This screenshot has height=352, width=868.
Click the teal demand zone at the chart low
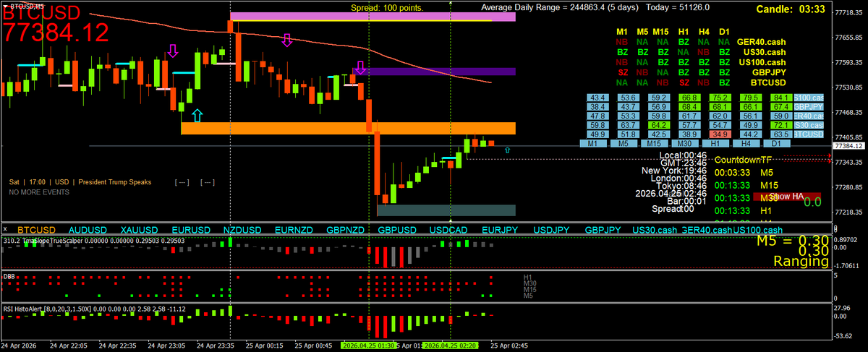(446, 210)
